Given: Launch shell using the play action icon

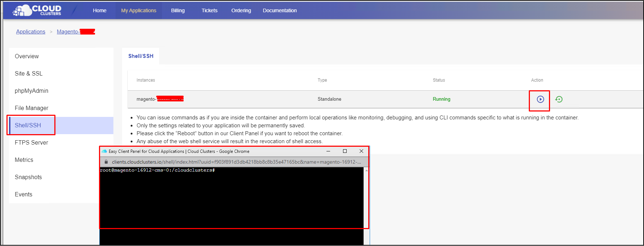Looking at the screenshot, I should click(x=540, y=99).
